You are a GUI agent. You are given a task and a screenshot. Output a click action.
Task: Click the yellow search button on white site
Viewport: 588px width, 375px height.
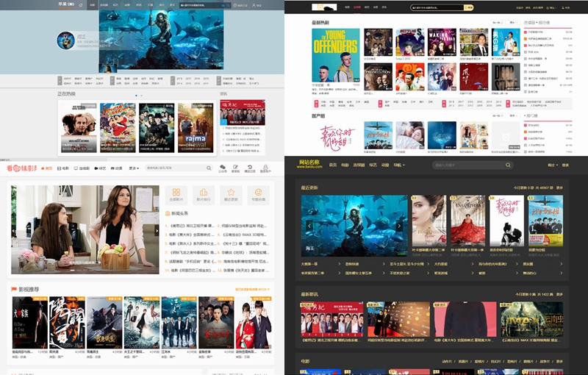click(x=469, y=7)
